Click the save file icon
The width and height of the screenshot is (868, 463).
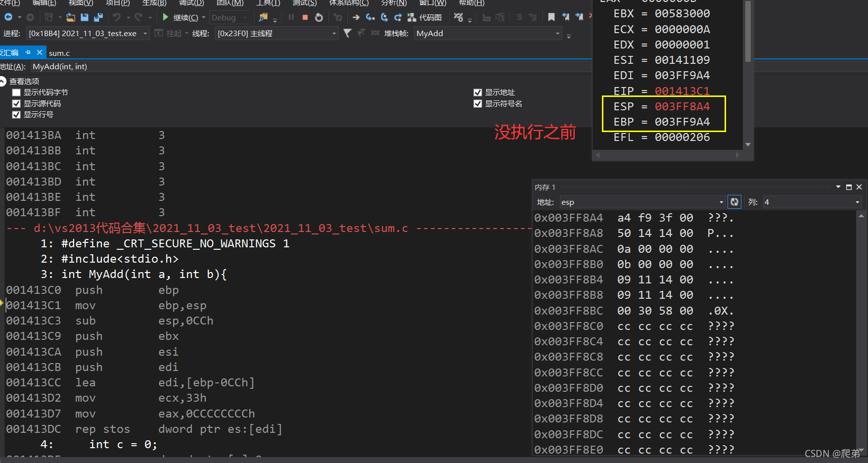pos(85,17)
